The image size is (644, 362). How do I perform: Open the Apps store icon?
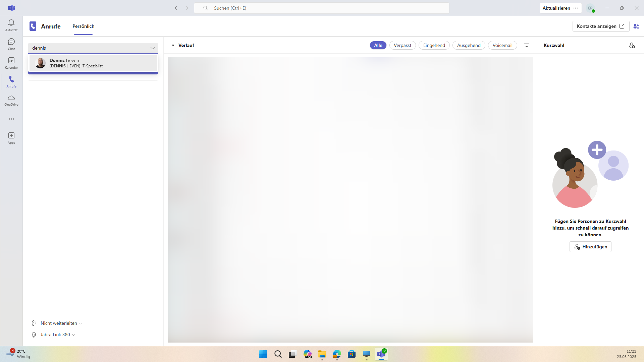(11, 138)
